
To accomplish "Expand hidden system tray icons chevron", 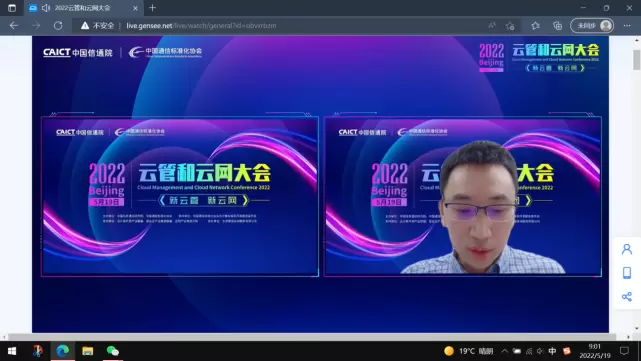I will point(505,351).
